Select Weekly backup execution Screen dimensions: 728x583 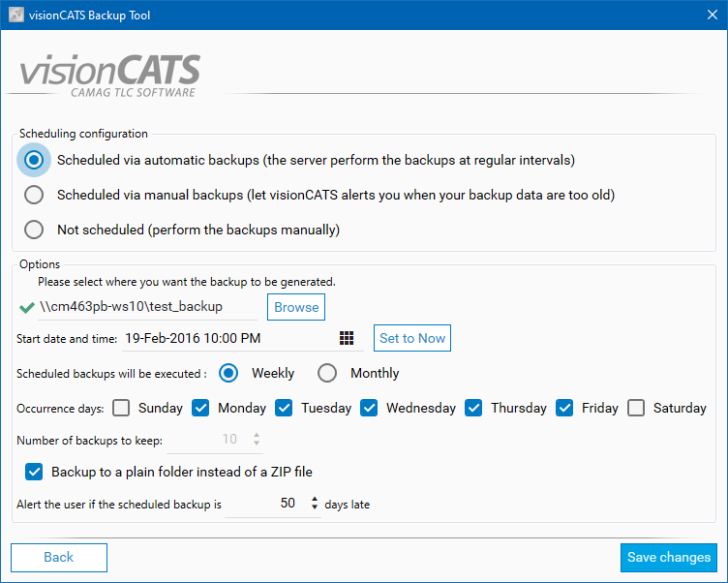tap(229, 373)
